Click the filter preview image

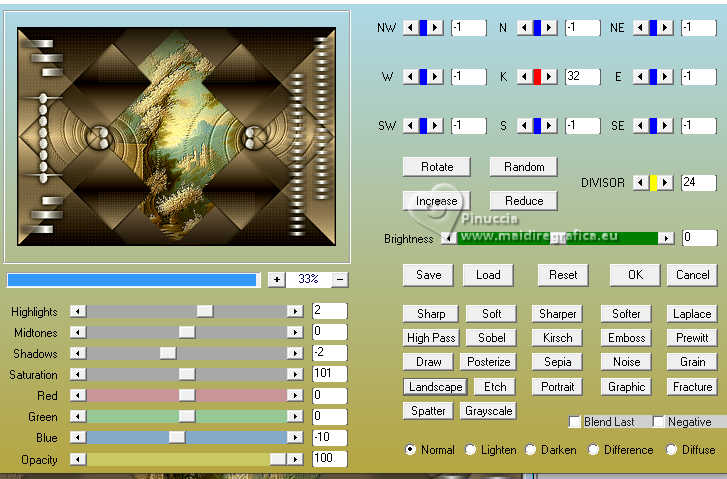tap(177, 136)
